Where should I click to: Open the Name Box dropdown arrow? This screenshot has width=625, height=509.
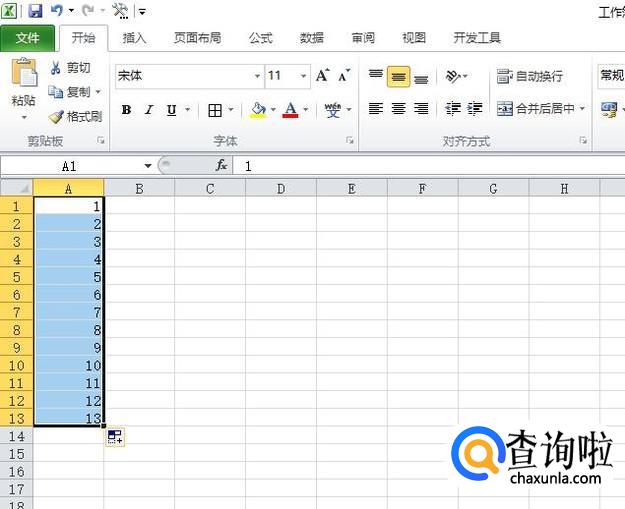148,166
